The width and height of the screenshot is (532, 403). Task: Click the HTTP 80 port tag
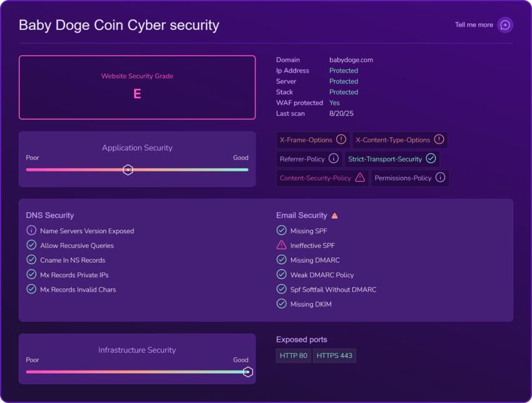(x=294, y=355)
